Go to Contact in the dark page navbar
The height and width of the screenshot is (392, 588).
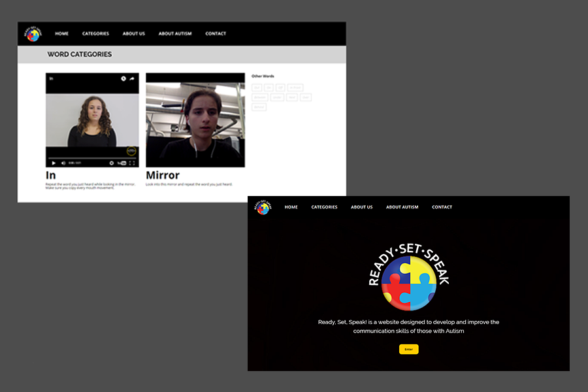442,207
